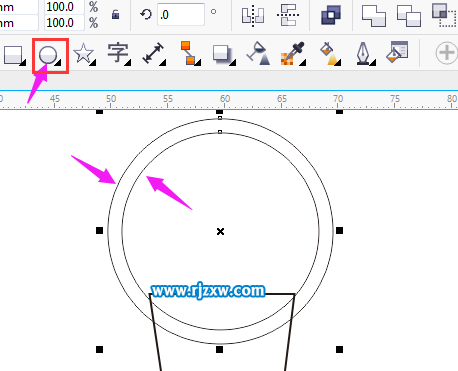Select the Drop Shadow tool
Screen dimensions: 458x371
tap(222, 54)
